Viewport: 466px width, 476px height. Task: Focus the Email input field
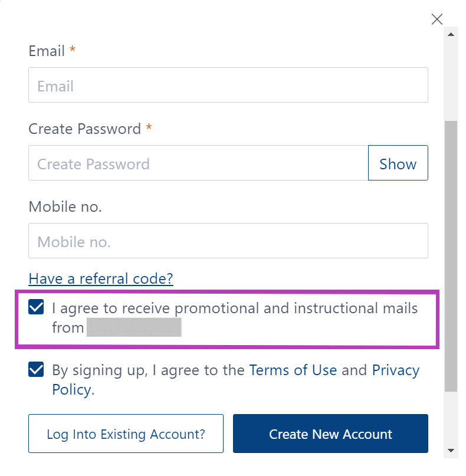pos(228,86)
